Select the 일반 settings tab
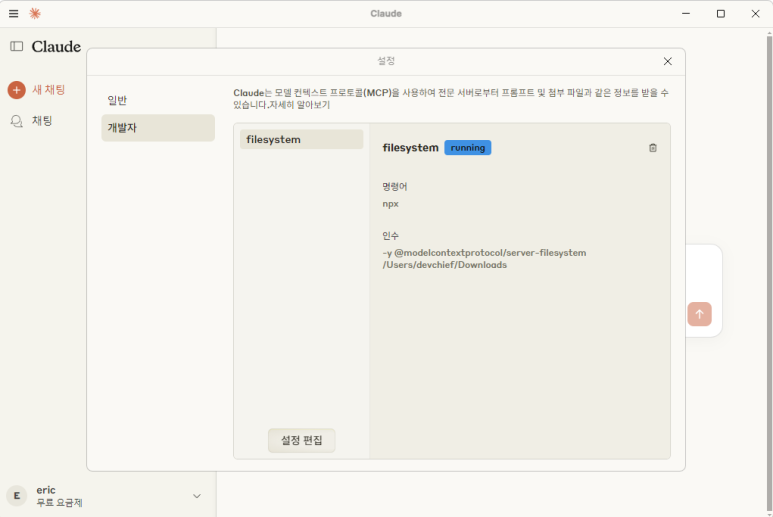 pos(158,101)
